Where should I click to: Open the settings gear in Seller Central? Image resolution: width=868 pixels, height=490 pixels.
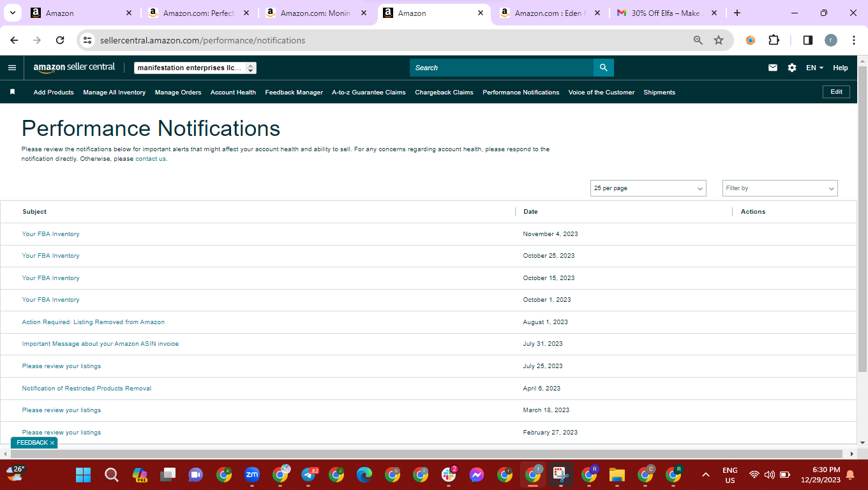click(792, 68)
